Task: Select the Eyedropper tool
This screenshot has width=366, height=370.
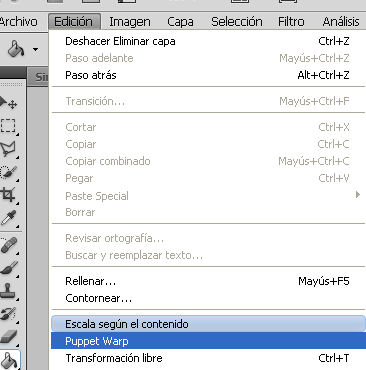Action: 8,218
